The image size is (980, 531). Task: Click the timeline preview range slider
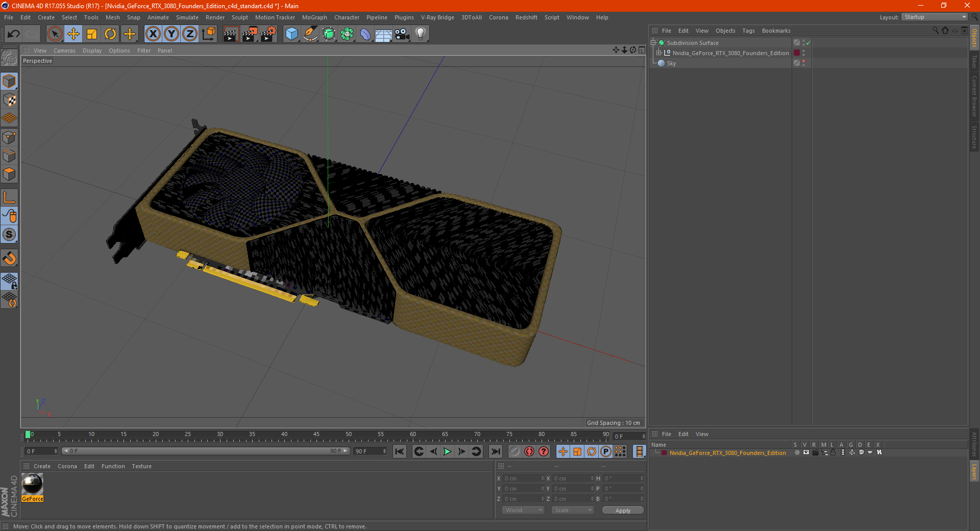coord(206,451)
